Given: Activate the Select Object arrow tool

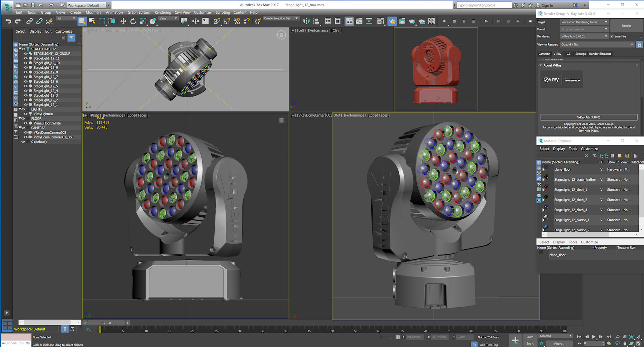Looking at the screenshot, I should click(82, 21).
